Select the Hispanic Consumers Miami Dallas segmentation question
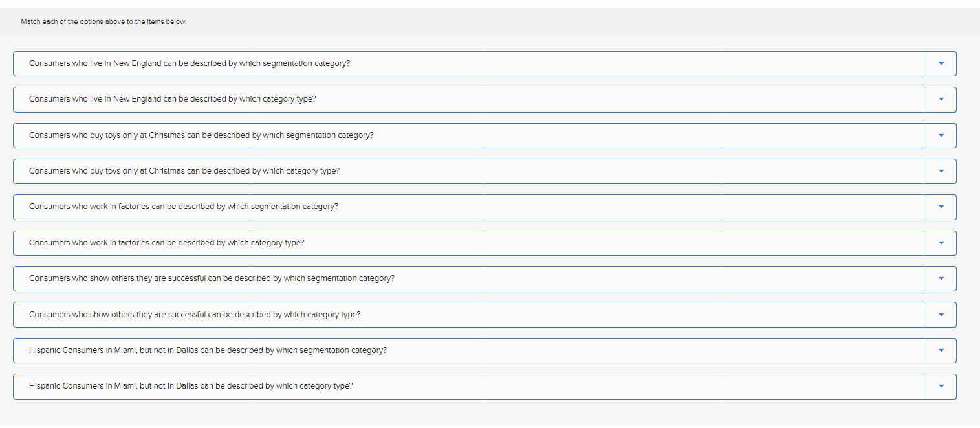Image resolution: width=980 pixels, height=428 pixels. [x=453, y=350]
